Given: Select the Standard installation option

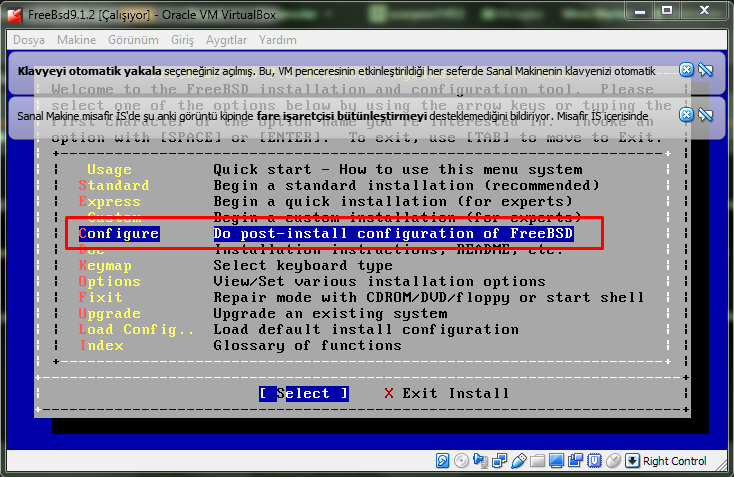Looking at the screenshot, I should [x=114, y=185].
